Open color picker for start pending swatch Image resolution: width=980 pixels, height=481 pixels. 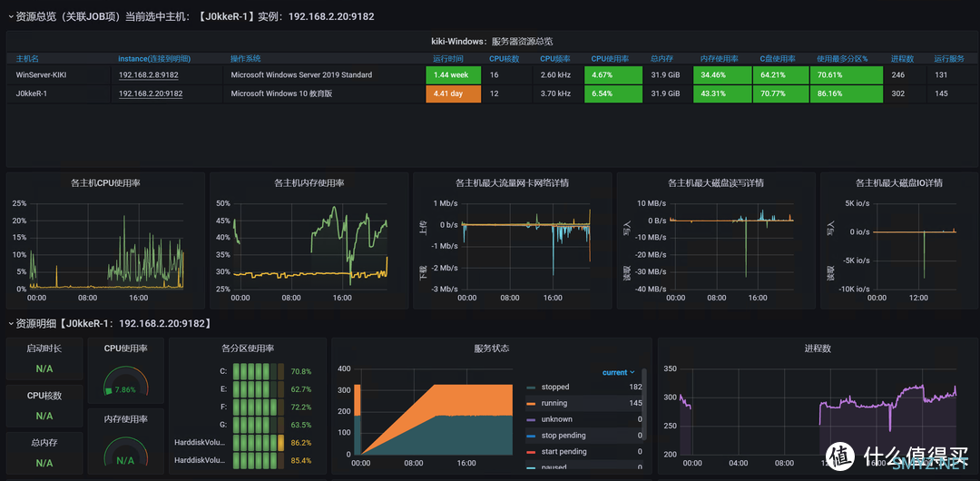click(x=531, y=452)
